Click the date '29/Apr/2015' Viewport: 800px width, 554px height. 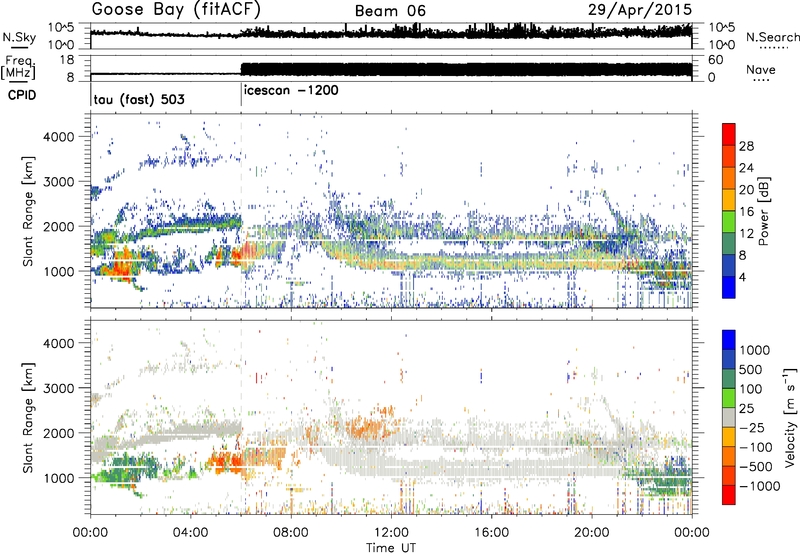[x=640, y=10]
